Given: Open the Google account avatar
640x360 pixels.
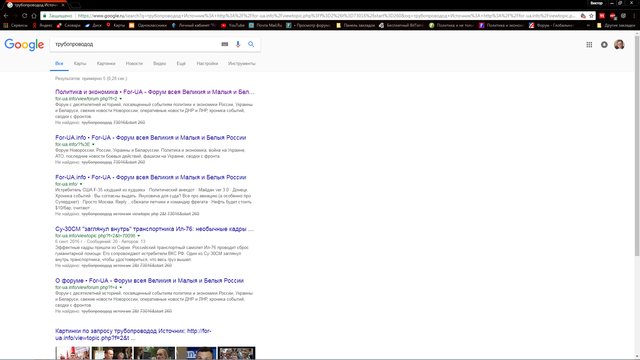Looking at the screenshot, I should (619, 44).
